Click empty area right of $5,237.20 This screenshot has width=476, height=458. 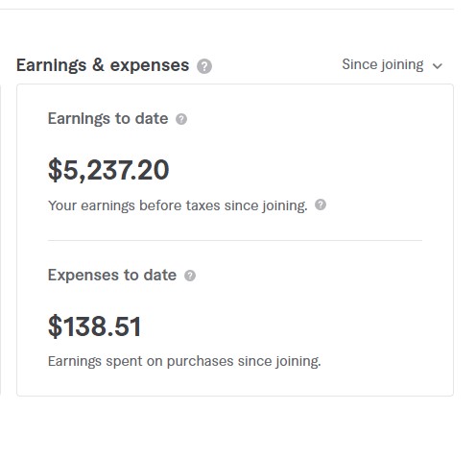pos(295,170)
